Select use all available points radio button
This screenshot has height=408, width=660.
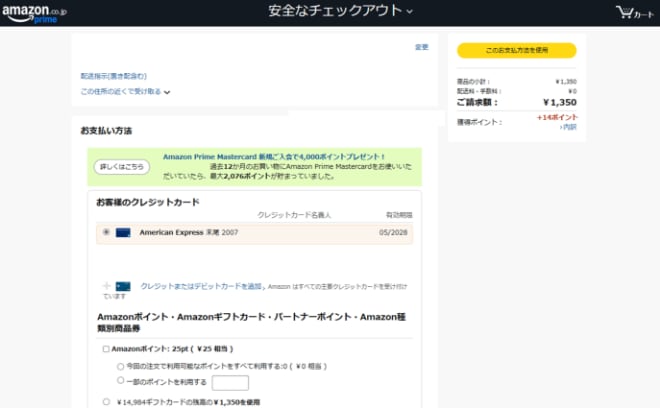coord(120,366)
